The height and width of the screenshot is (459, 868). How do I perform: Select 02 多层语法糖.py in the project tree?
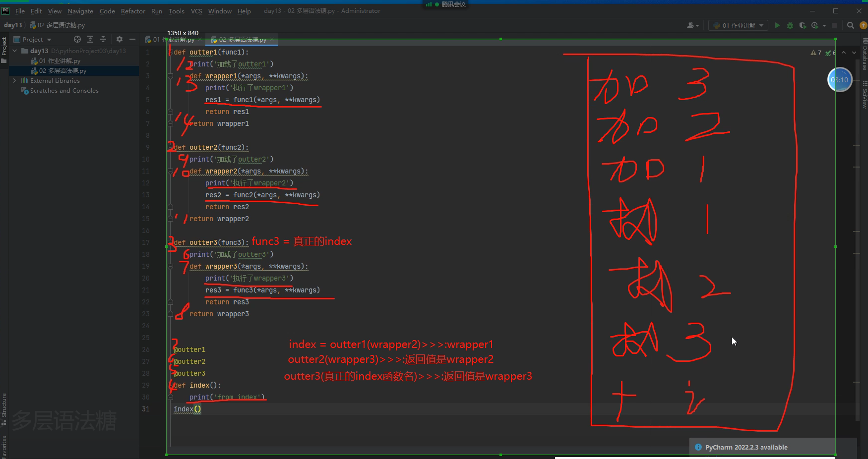pyautogui.click(x=62, y=71)
